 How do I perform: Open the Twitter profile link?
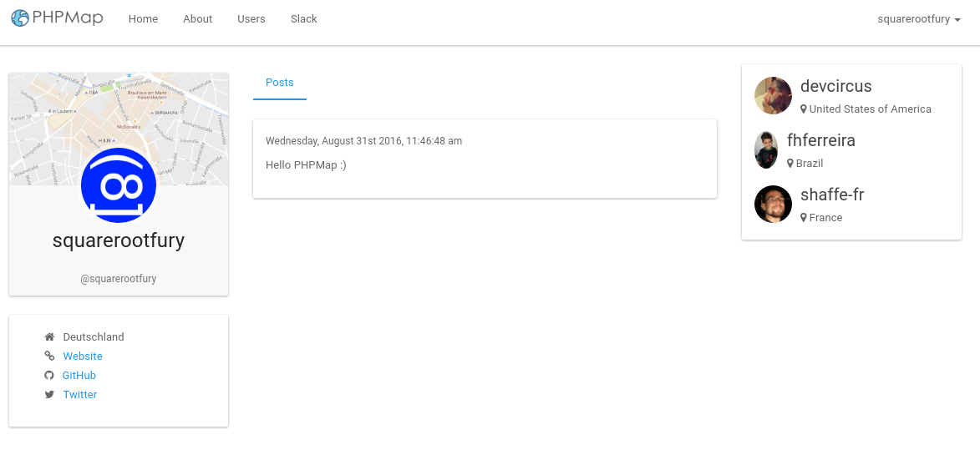[80, 395]
